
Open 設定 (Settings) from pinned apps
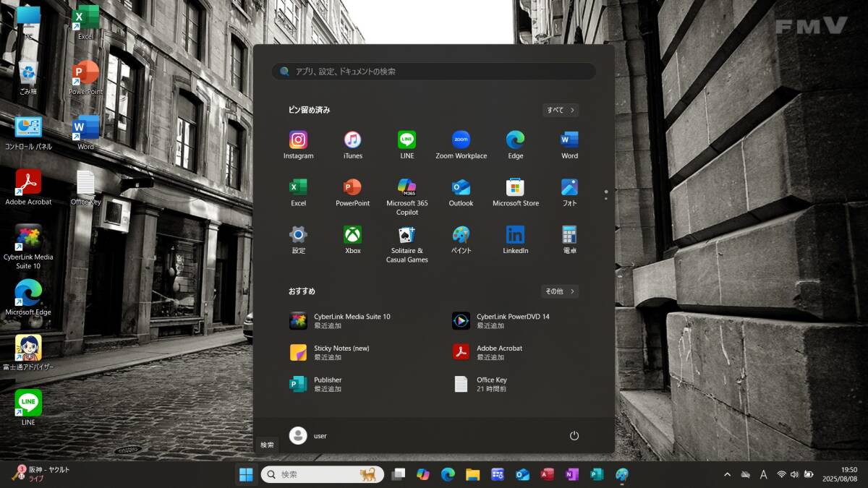pyautogui.click(x=298, y=240)
